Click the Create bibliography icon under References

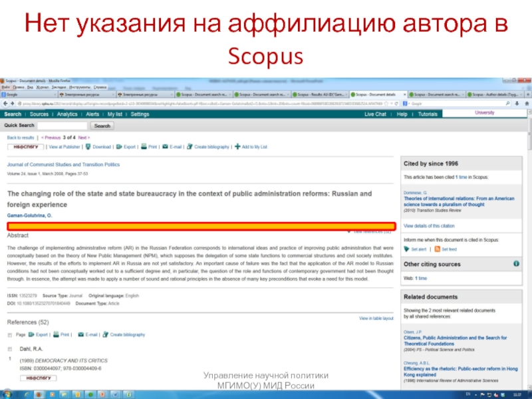(x=106, y=334)
